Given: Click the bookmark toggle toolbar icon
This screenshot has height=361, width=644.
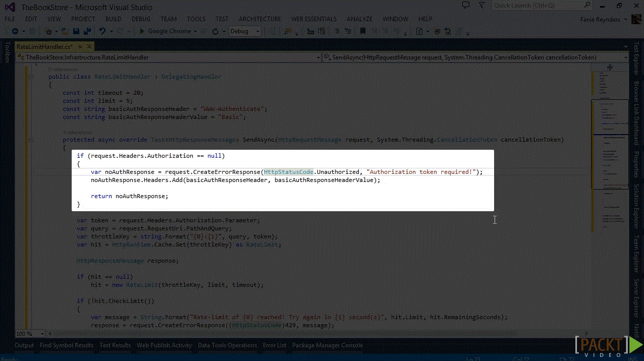Looking at the screenshot, I should tap(362, 31).
